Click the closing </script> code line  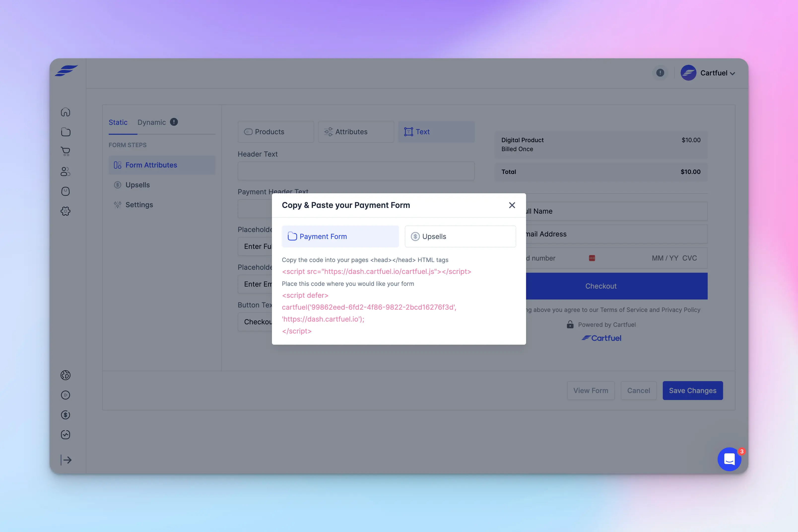click(x=297, y=331)
